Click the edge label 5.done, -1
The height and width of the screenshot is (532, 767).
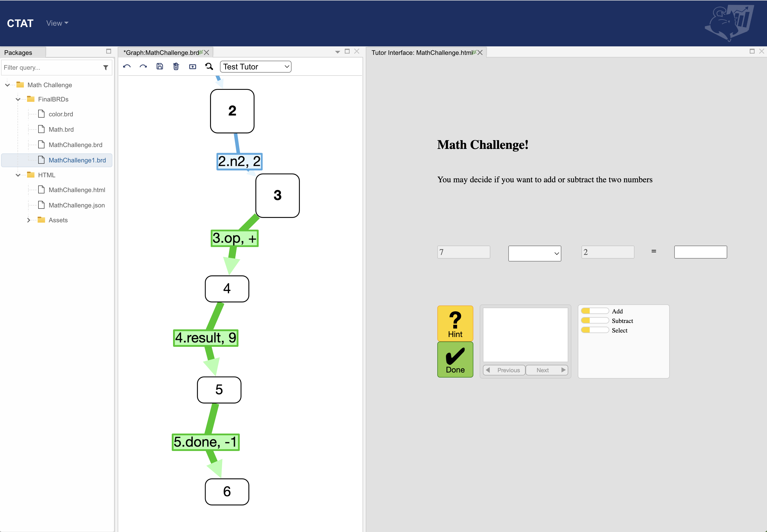click(x=205, y=442)
